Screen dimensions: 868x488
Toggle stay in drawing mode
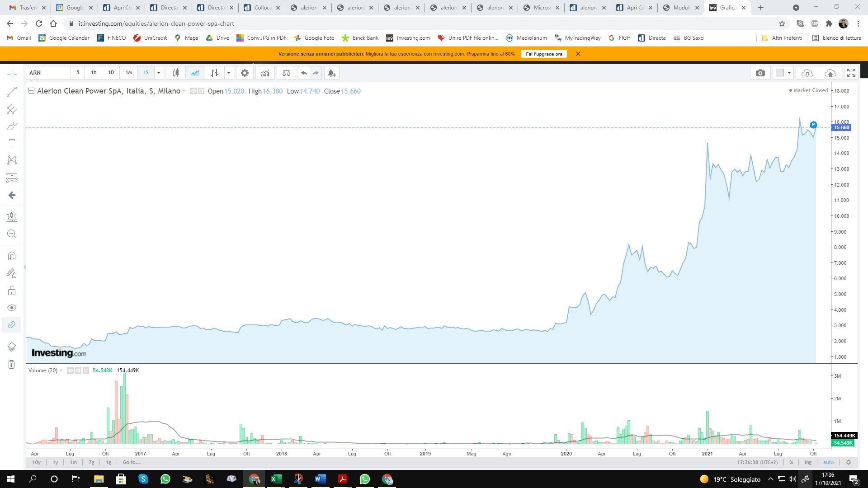pyautogui.click(x=12, y=273)
